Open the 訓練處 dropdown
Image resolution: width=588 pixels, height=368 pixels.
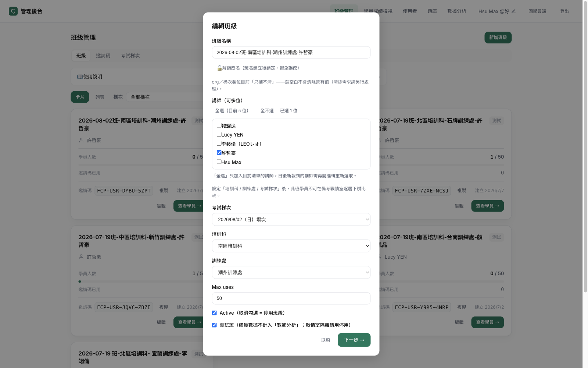(291, 272)
